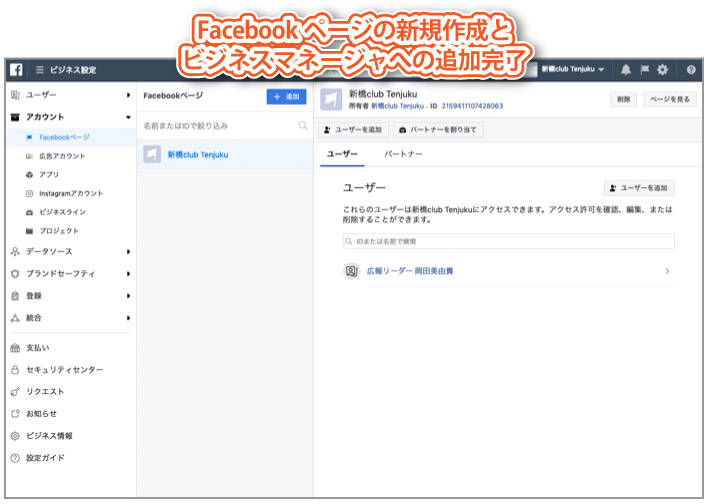Click the ビジネス情報 gear icon
Image resolution: width=709 pixels, height=504 pixels.
click(x=15, y=436)
